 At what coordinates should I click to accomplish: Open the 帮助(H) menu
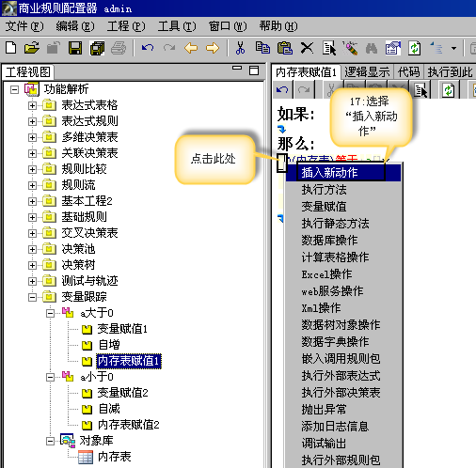point(278,26)
